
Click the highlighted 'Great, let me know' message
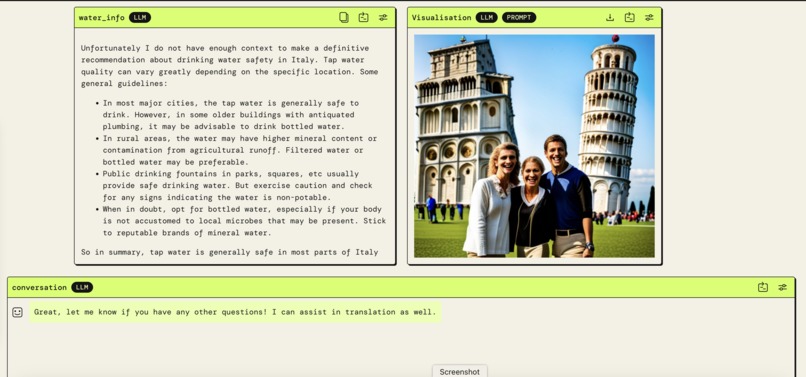(x=235, y=312)
